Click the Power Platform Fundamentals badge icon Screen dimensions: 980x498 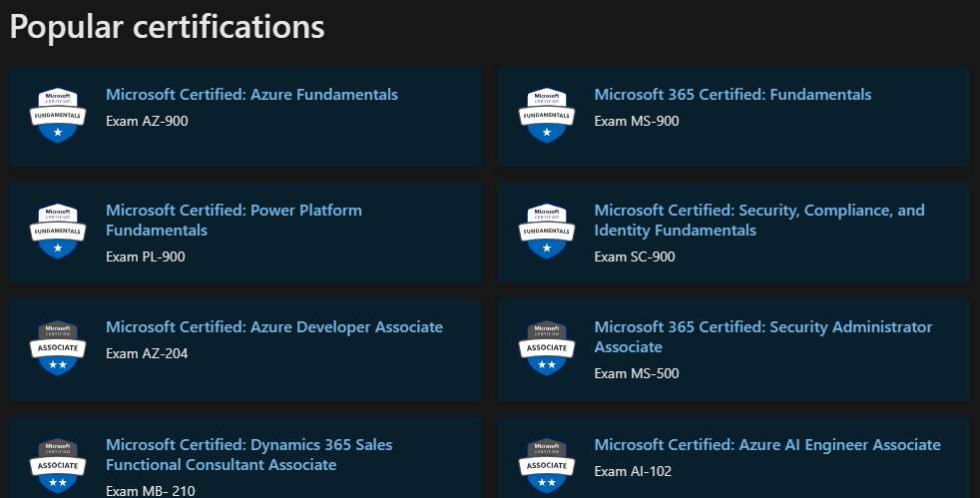click(x=57, y=232)
